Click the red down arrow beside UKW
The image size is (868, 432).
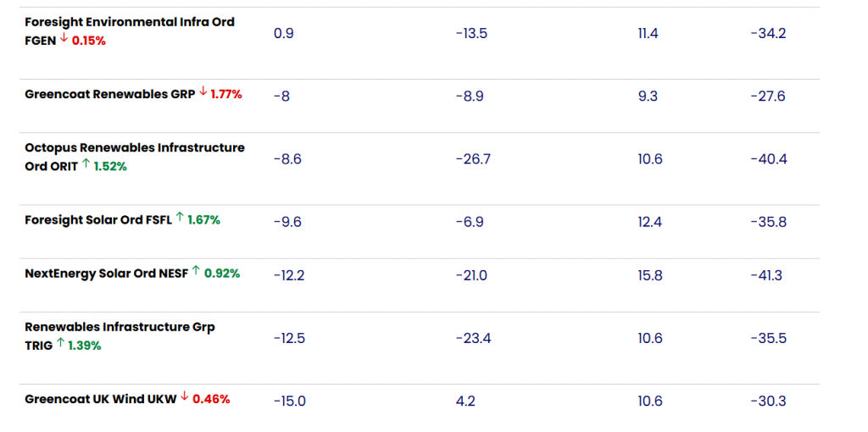(x=184, y=396)
